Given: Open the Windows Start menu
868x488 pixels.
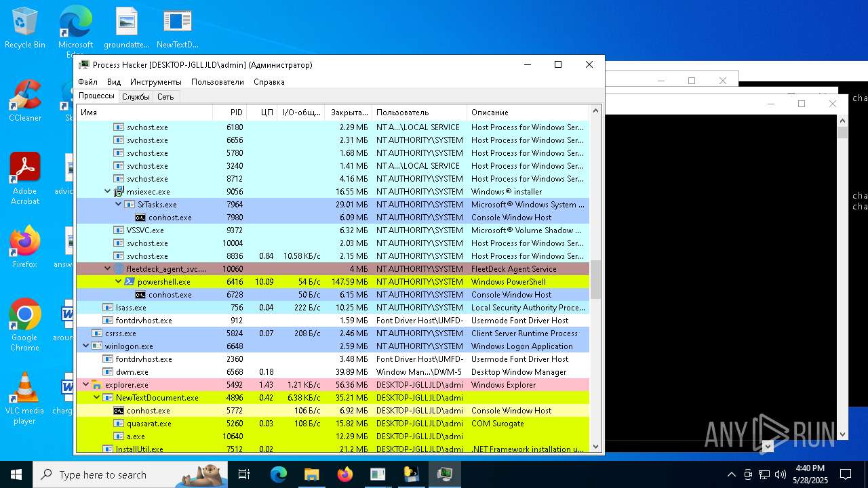Looking at the screenshot, I should tap(16, 474).
